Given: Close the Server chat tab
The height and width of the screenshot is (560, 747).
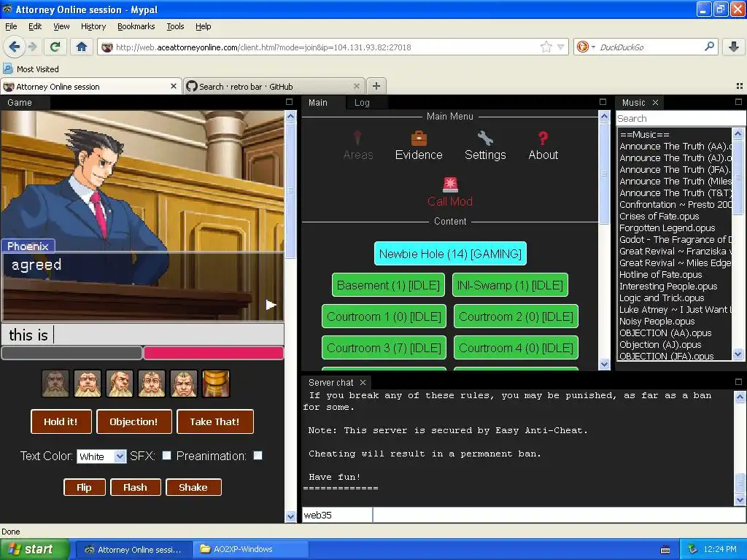Looking at the screenshot, I should 363,382.
